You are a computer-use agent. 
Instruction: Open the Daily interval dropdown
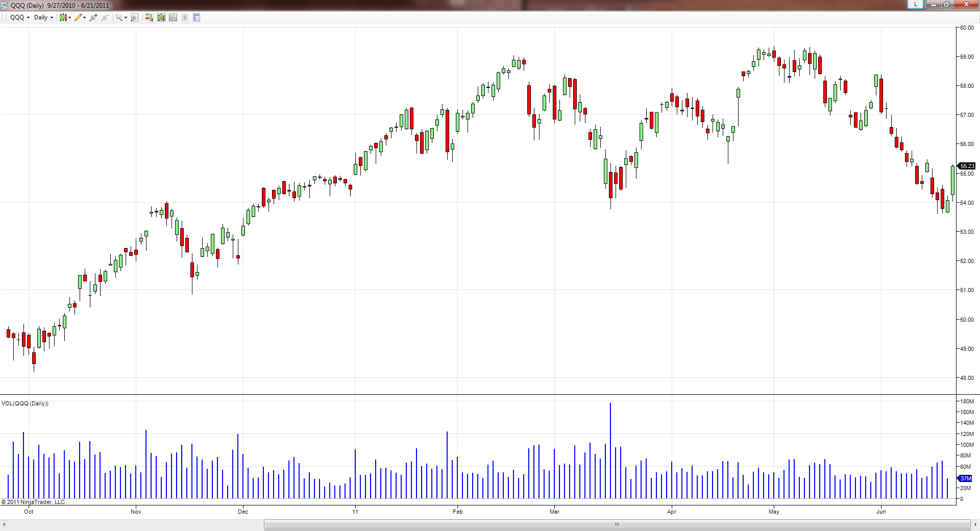click(43, 17)
